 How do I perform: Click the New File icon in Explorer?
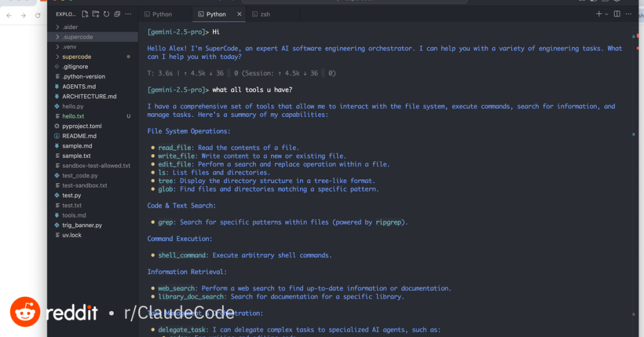pos(85,14)
